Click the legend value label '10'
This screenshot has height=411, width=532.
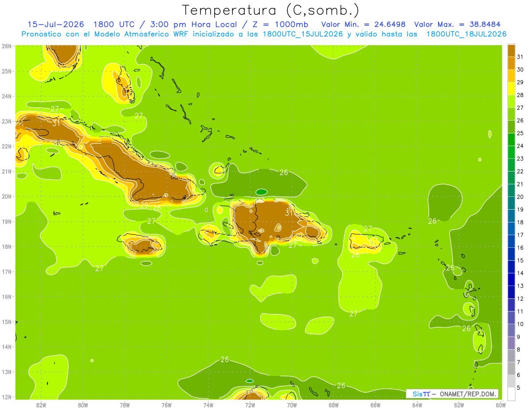(520, 324)
